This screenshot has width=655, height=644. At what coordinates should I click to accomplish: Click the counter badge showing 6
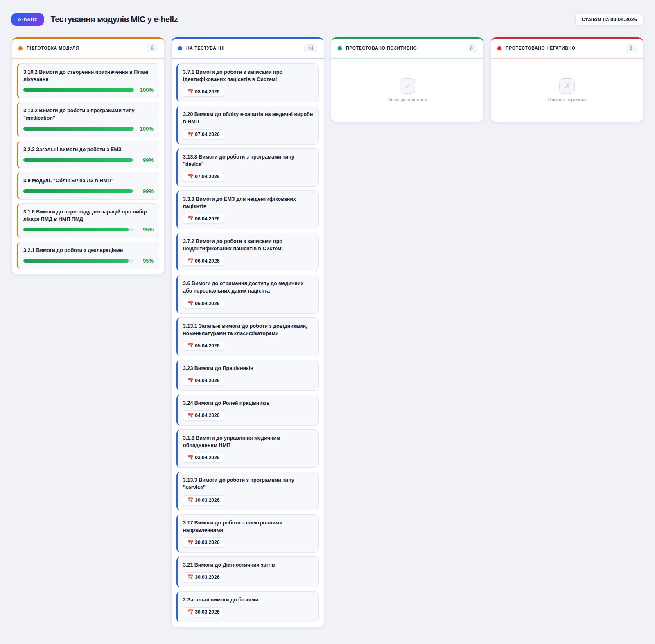tap(152, 48)
